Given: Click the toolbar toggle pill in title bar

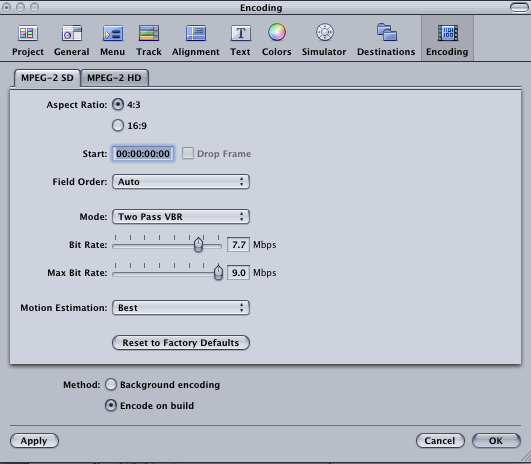Looking at the screenshot, I should 519,7.
